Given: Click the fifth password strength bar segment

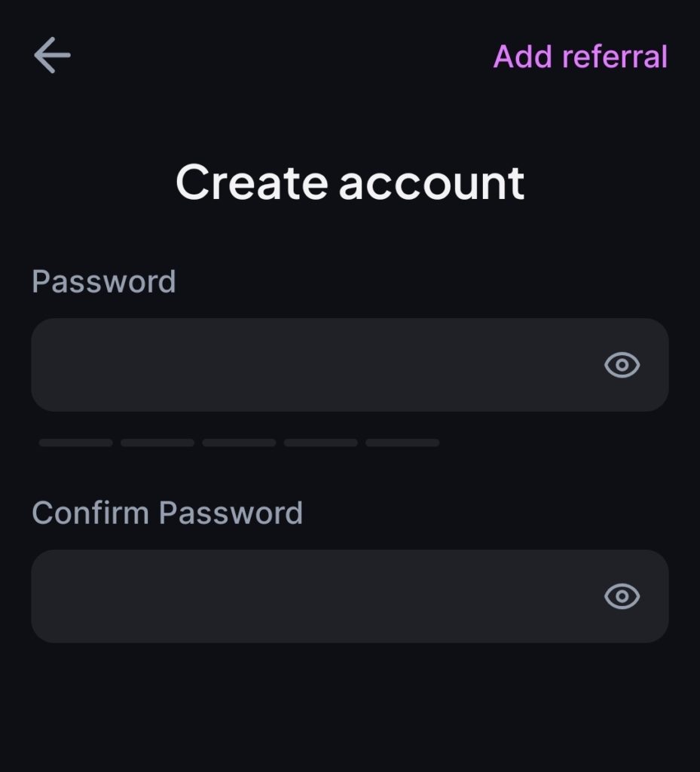Looking at the screenshot, I should click(402, 443).
